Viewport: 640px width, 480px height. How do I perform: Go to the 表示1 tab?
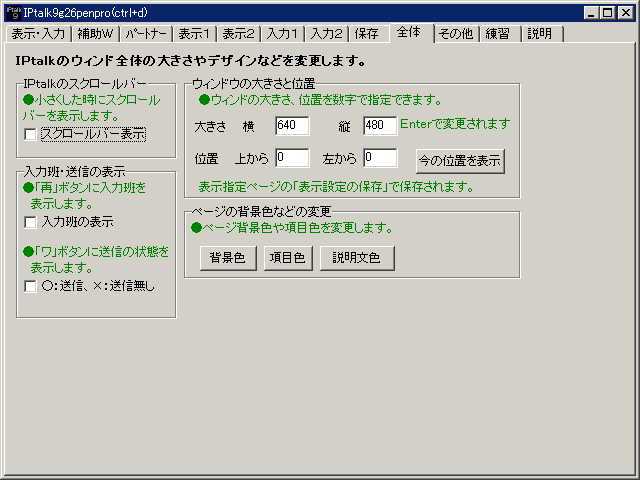pos(194,34)
